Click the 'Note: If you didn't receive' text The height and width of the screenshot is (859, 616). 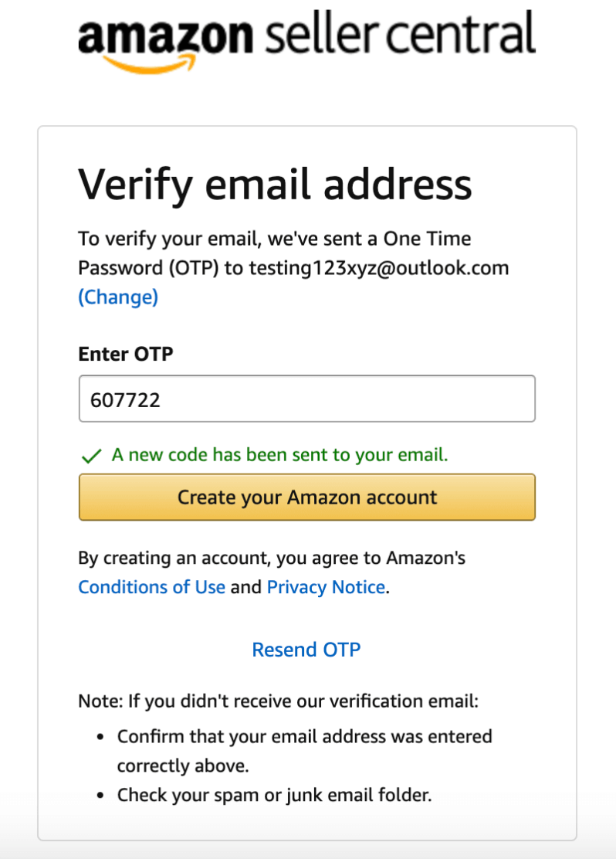click(x=279, y=702)
